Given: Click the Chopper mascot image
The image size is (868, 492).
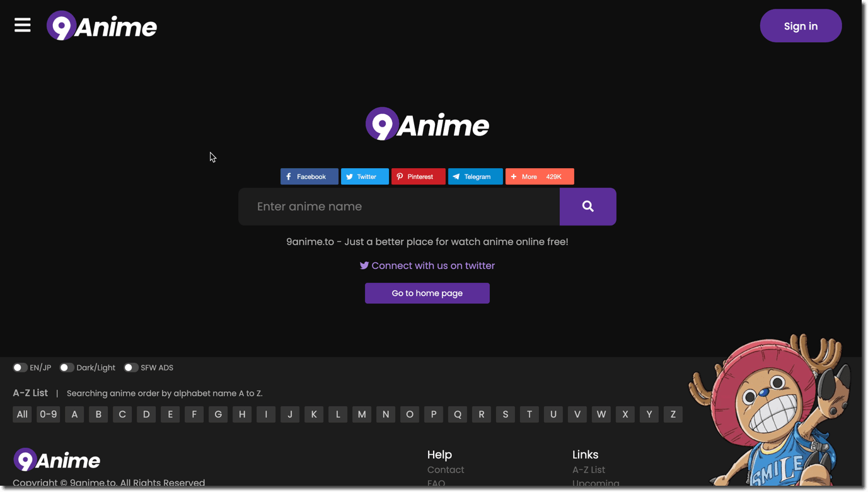Looking at the screenshot, I should click(770, 411).
